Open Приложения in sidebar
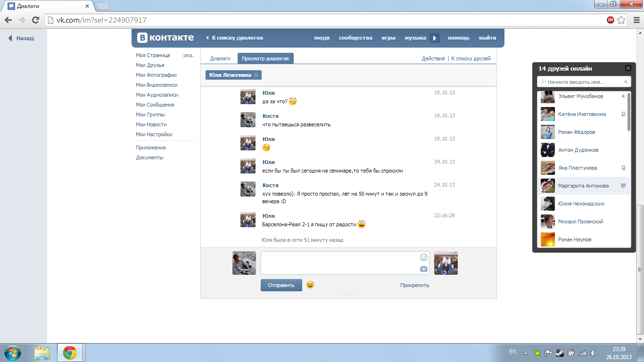Image resolution: width=644 pixels, height=362 pixels. point(151,148)
